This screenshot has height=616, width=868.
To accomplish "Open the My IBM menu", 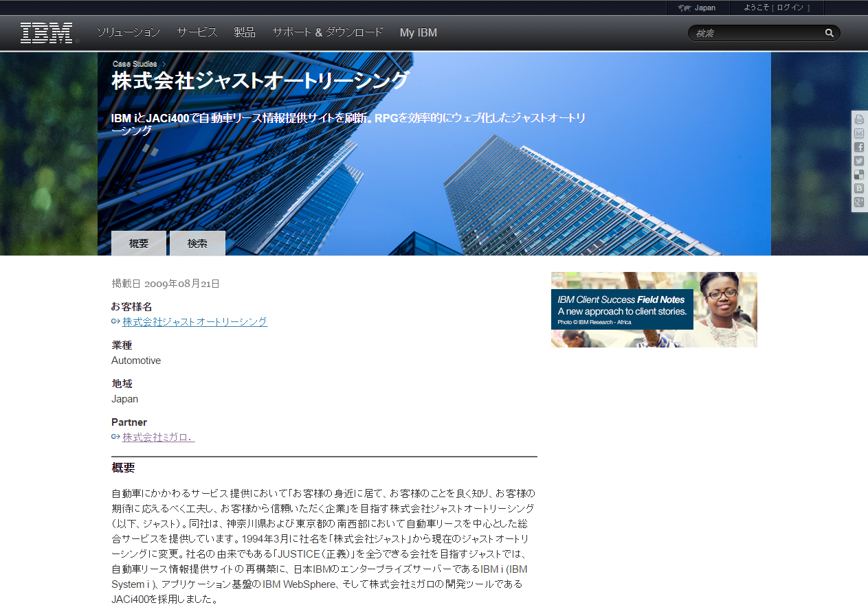I will tap(419, 32).
